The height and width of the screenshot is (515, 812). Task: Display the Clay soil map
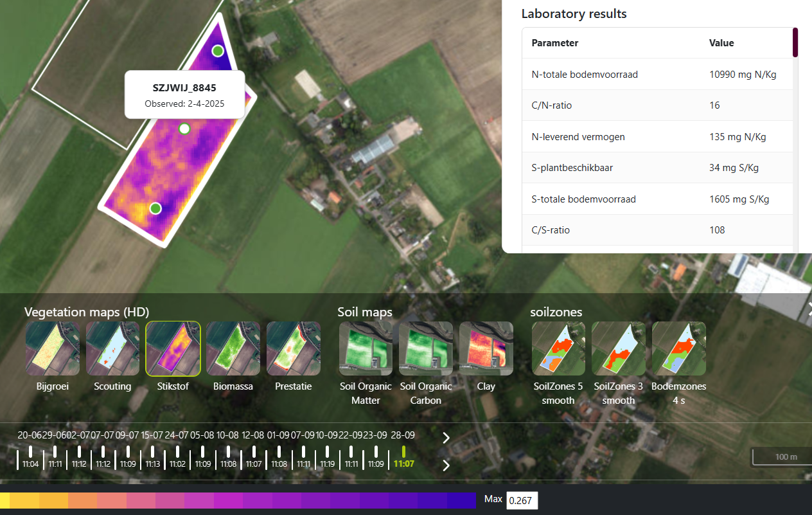pyautogui.click(x=486, y=348)
